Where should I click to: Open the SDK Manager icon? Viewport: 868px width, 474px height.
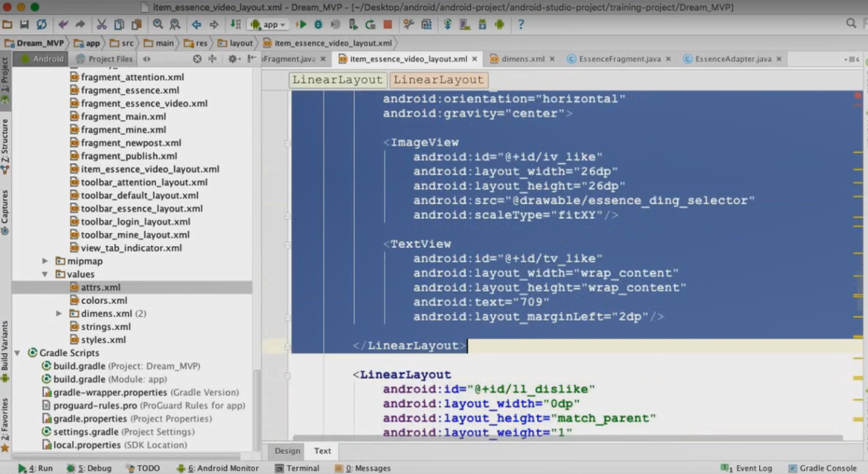point(482,24)
